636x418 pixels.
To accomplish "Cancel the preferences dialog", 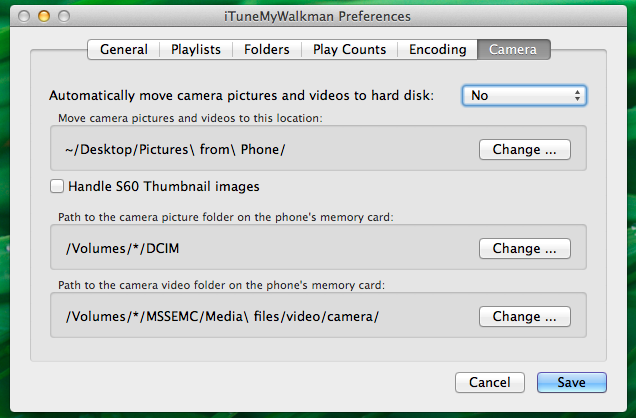I will [x=490, y=382].
